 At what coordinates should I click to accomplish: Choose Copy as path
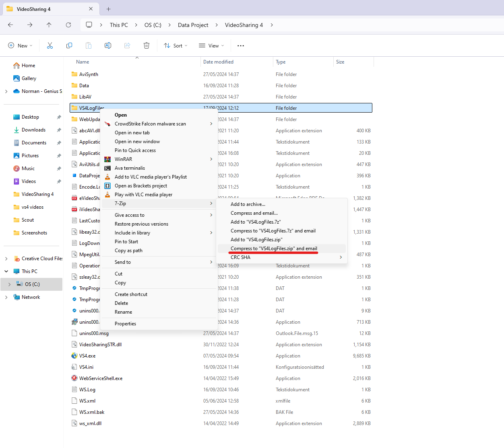128,251
